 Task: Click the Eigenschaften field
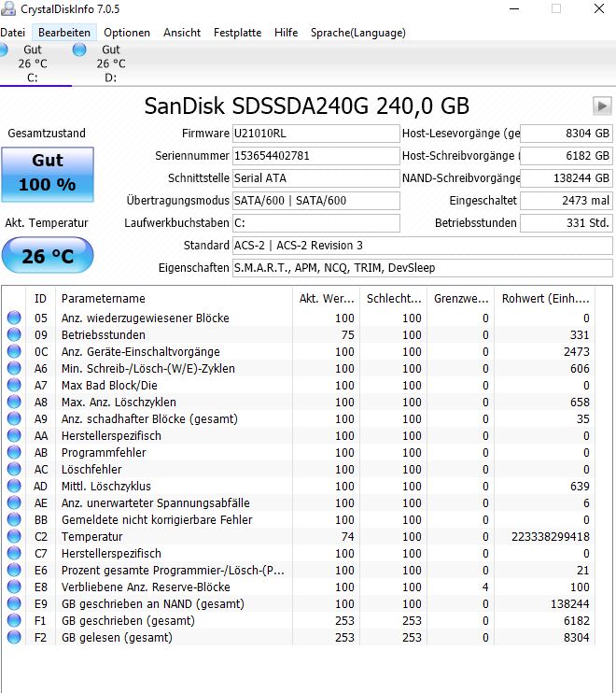[x=423, y=268]
